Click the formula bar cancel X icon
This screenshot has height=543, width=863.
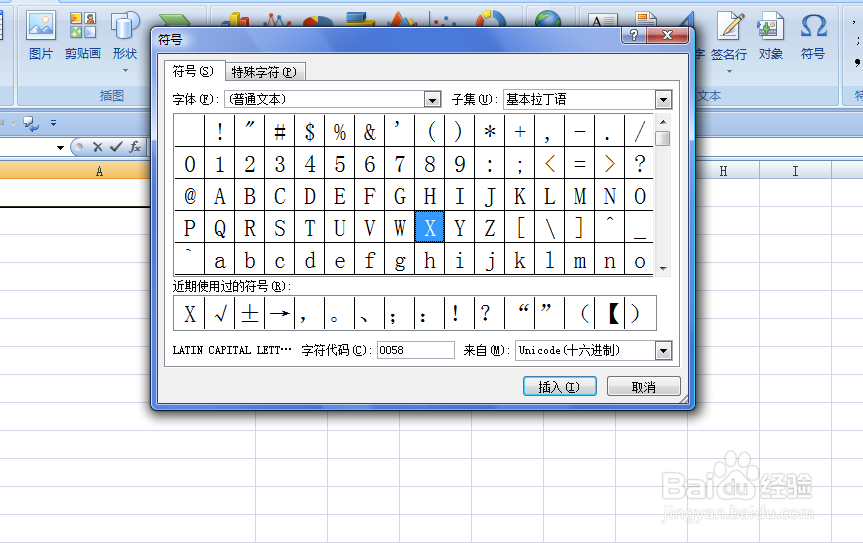point(97,147)
